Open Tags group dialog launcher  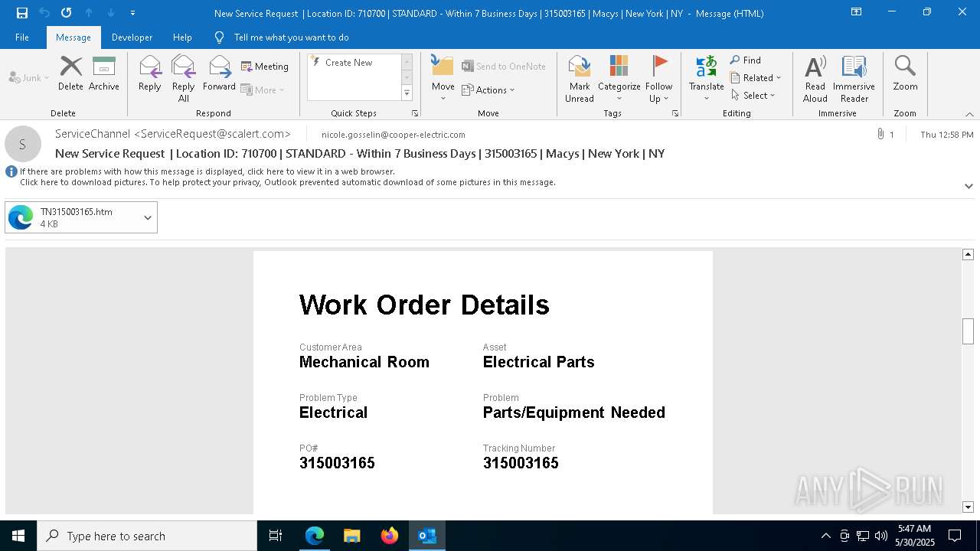pyautogui.click(x=675, y=113)
